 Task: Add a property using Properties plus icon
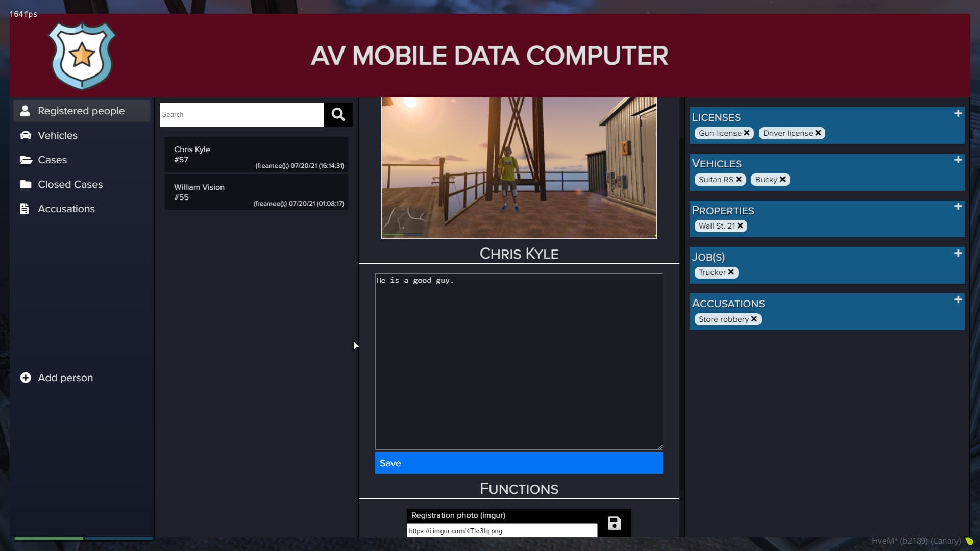click(x=958, y=206)
